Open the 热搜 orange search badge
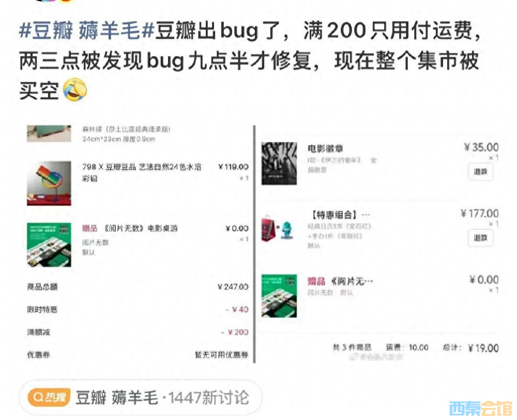 (49, 397)
